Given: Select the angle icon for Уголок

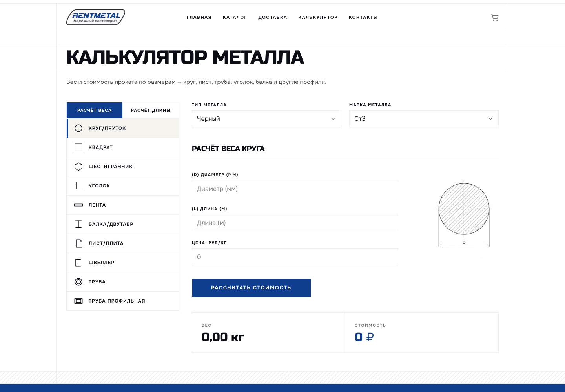Looking at the screenshot, I should coord(78,186).
